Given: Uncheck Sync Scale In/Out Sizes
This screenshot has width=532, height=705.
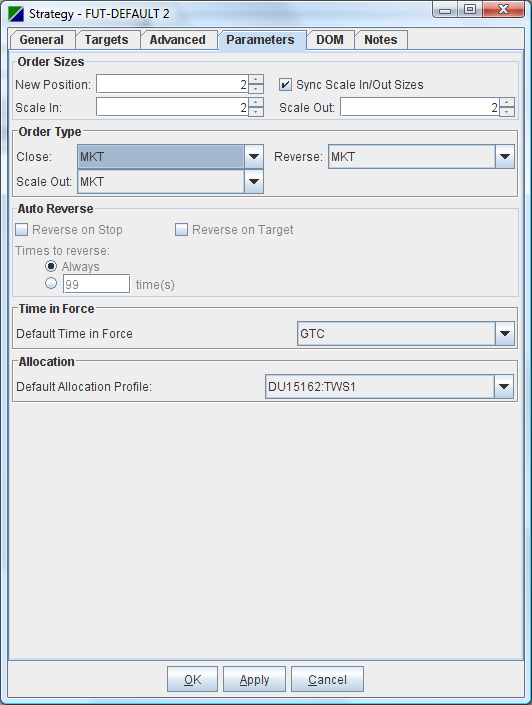Looking at the screenshot, I should [285, 85].
